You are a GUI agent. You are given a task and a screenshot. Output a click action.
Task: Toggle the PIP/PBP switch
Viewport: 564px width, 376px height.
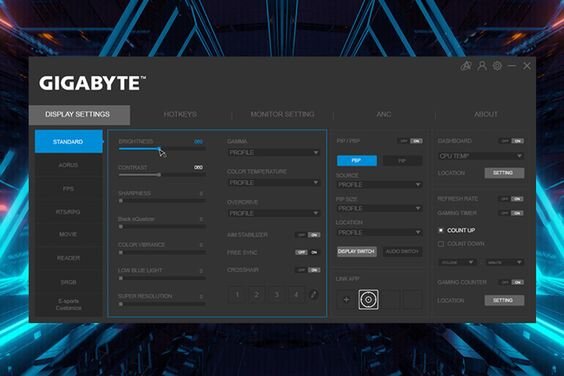(x=411, y=141)
